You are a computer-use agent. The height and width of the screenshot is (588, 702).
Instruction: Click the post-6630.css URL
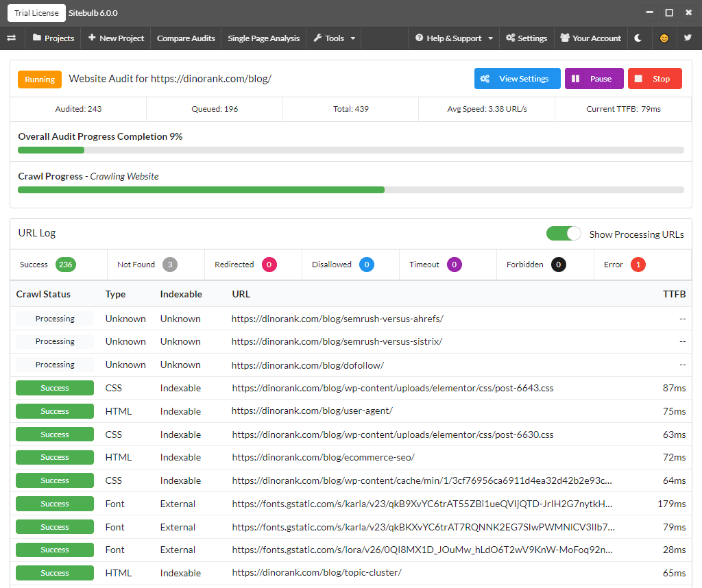pyautogui.click(x=393, y=434)
